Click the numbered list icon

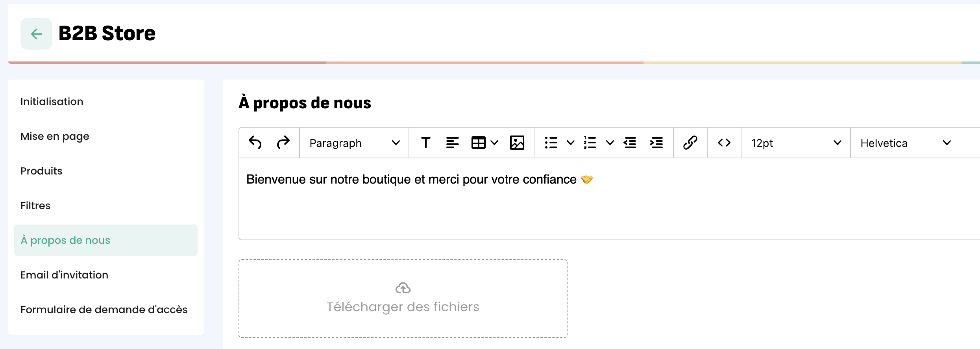pyautogui.click(x=590, y=143)
